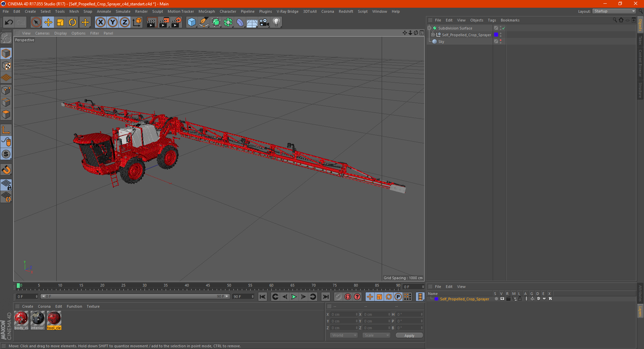
Task: Click the X position input field
Action: [x=344, y=314]
